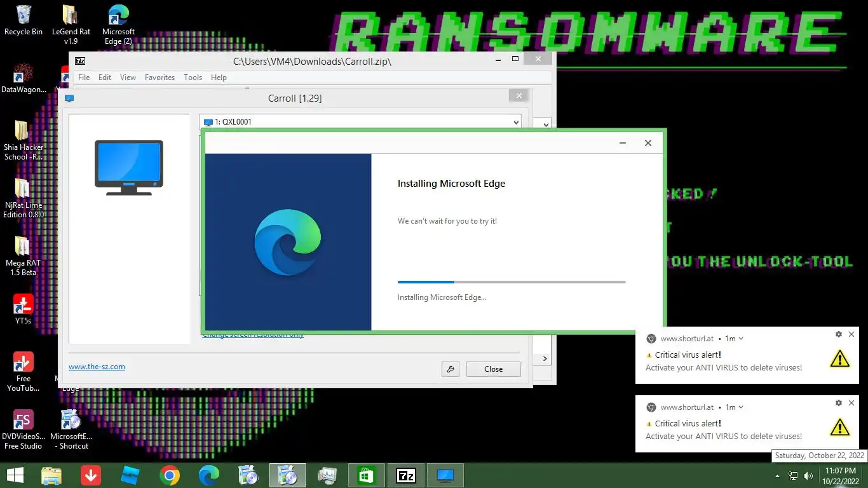The image size is (868, 488).
Task: Click the Edge installation progress bar
Action: coord(512,281)
